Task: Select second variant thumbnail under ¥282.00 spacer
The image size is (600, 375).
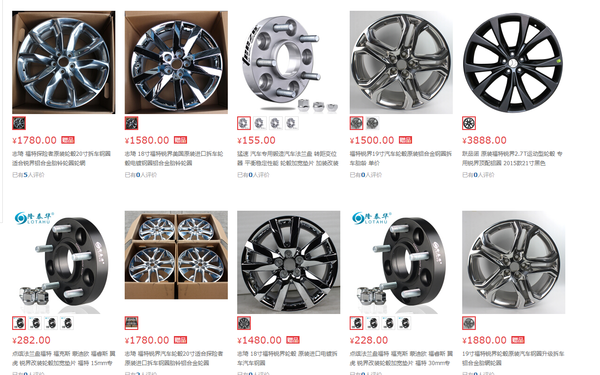Action: coord(35,323)
